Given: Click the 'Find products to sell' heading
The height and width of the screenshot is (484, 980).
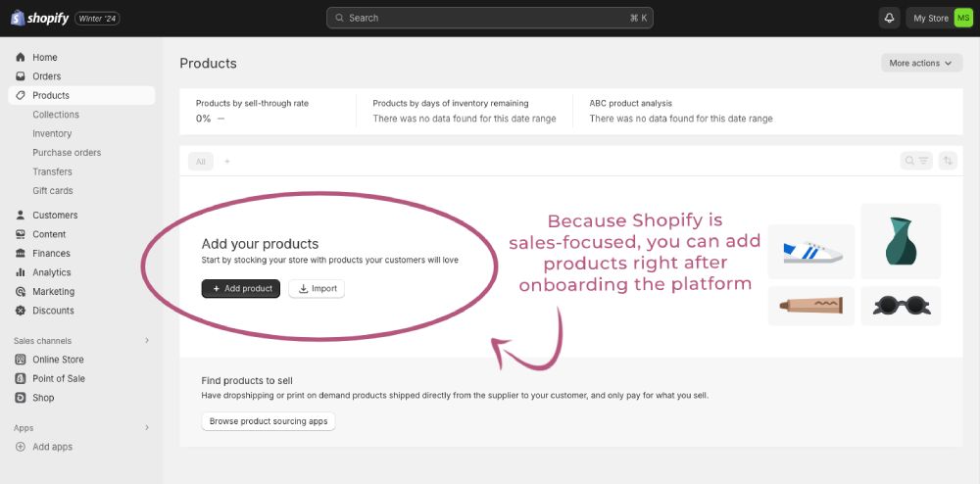Looking at the screenshot, I should [247, 380].
